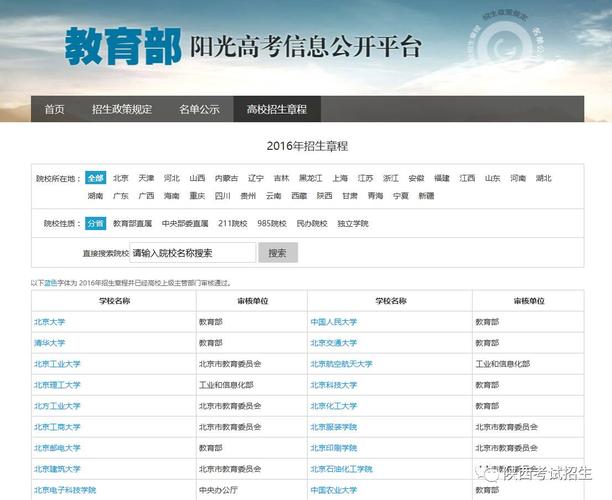Filter schools by 四川 location
Image resolution: width=612 pixels, height=500 pixels.
(x=222, y=196)
